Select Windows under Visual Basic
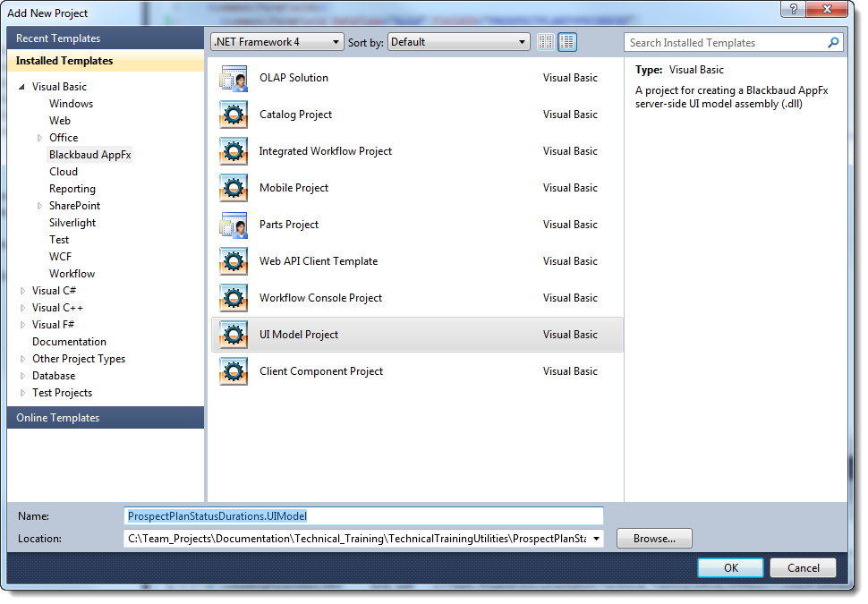This screenshot has height=604, width=868. click(71, 104)
